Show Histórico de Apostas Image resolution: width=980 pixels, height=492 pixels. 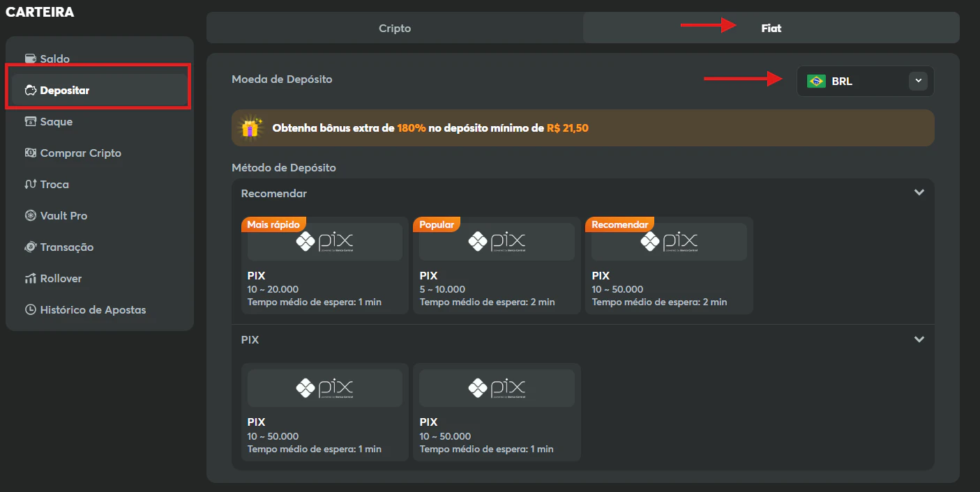point(100,309)
